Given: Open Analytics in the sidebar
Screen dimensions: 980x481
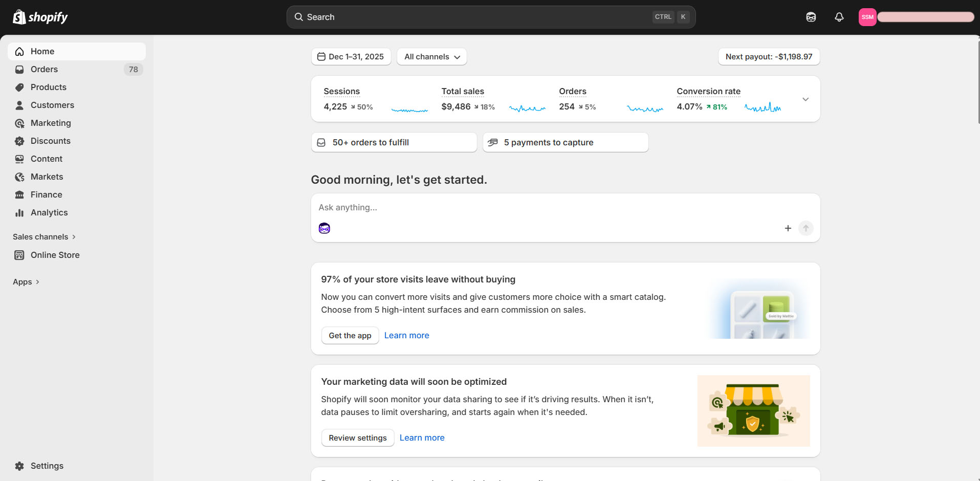Looking at the screenshot, I should click(49, 212).
